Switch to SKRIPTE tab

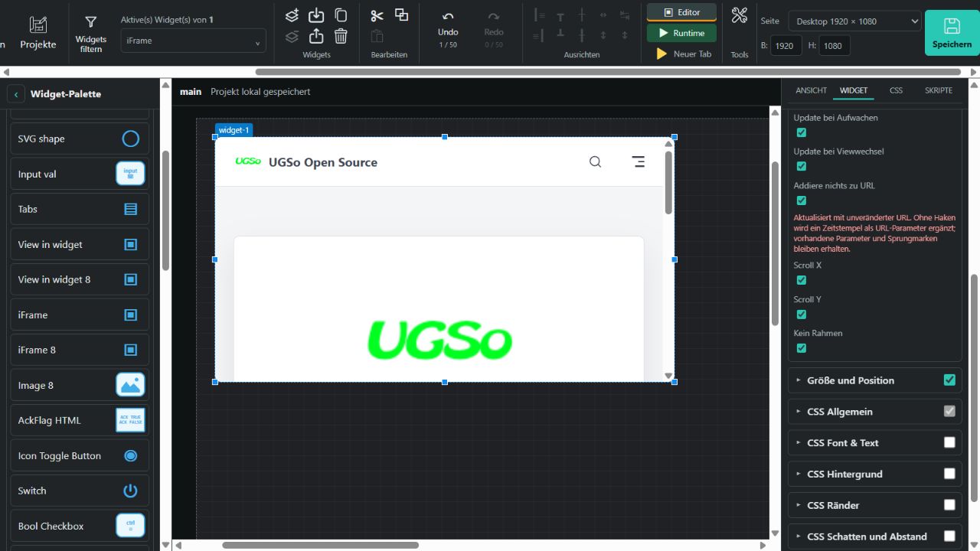(939, 90)
